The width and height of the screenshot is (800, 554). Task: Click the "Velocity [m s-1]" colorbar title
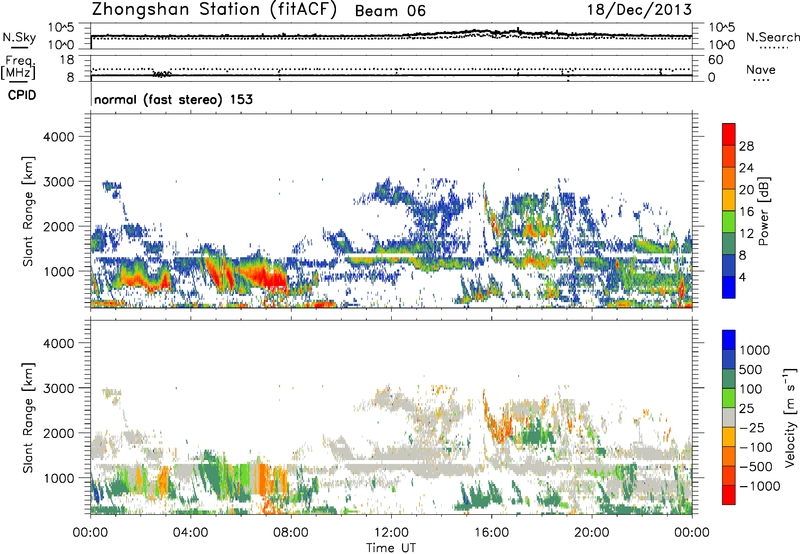click(x=790, y=417)
